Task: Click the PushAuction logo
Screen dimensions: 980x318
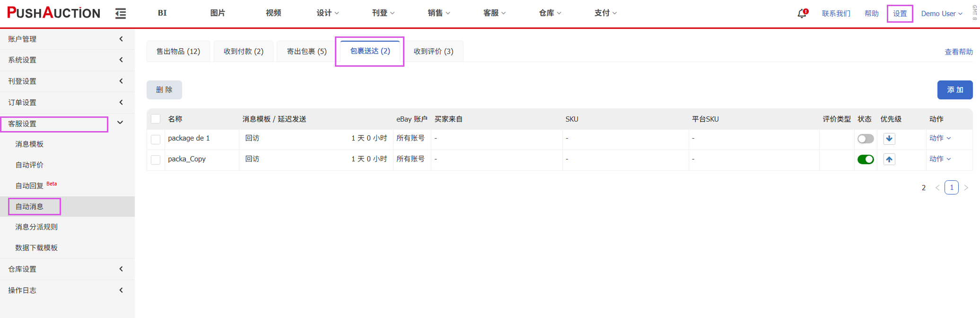Action: click(x=53, y=13)
